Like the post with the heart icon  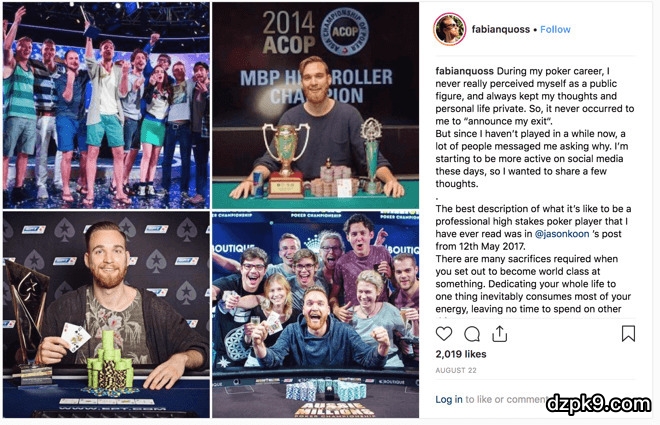click(444, 334)
